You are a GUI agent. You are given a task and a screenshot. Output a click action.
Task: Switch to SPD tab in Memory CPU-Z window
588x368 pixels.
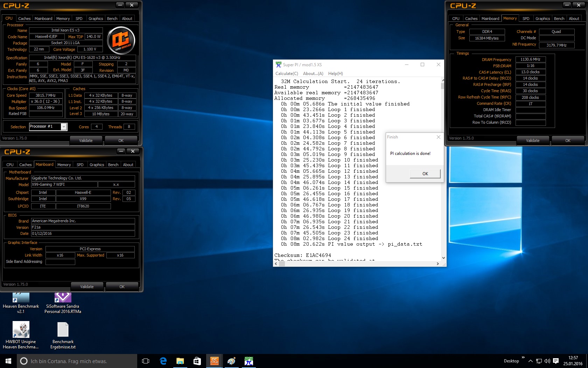click(x=526, y=19)
